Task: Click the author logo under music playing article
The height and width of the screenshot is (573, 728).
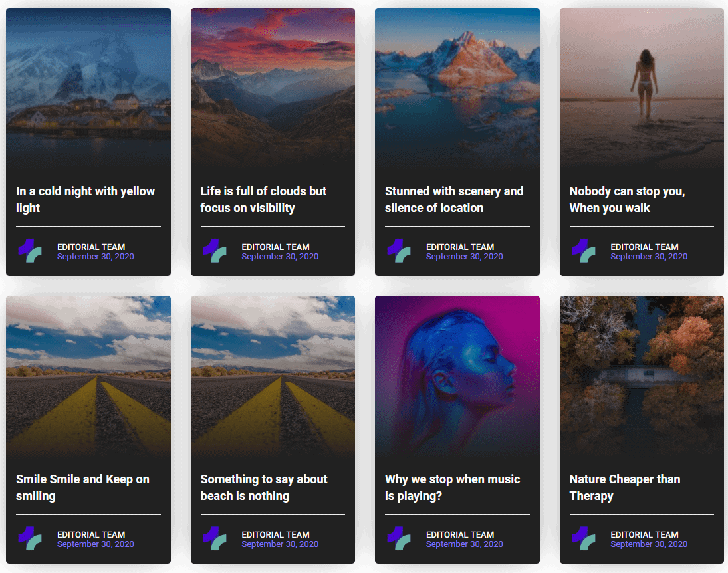Action: 399,539
